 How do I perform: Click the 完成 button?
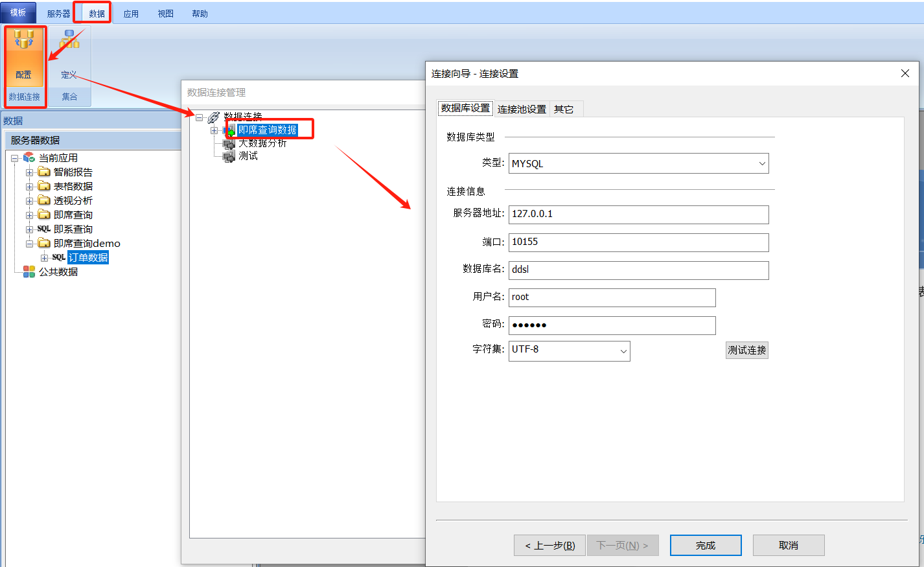click(706, 546)
